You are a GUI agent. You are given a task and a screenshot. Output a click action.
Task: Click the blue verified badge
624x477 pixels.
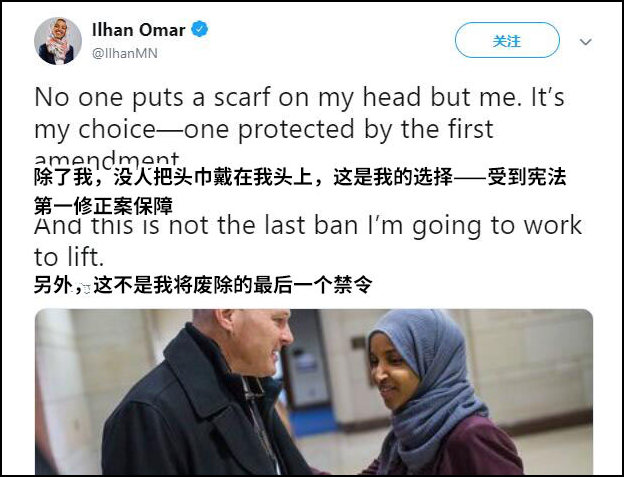pyautogui.click(x=199, y=29)
